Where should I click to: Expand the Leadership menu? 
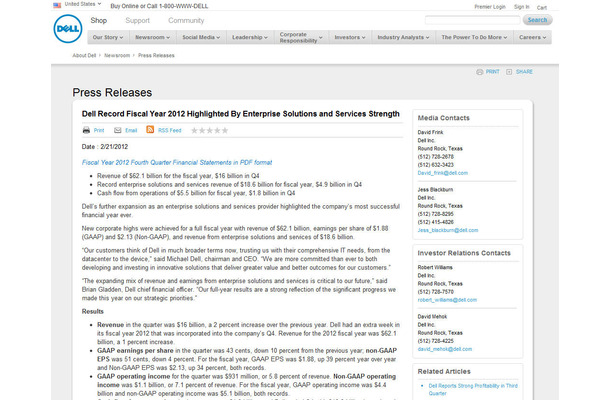(250, 37)
